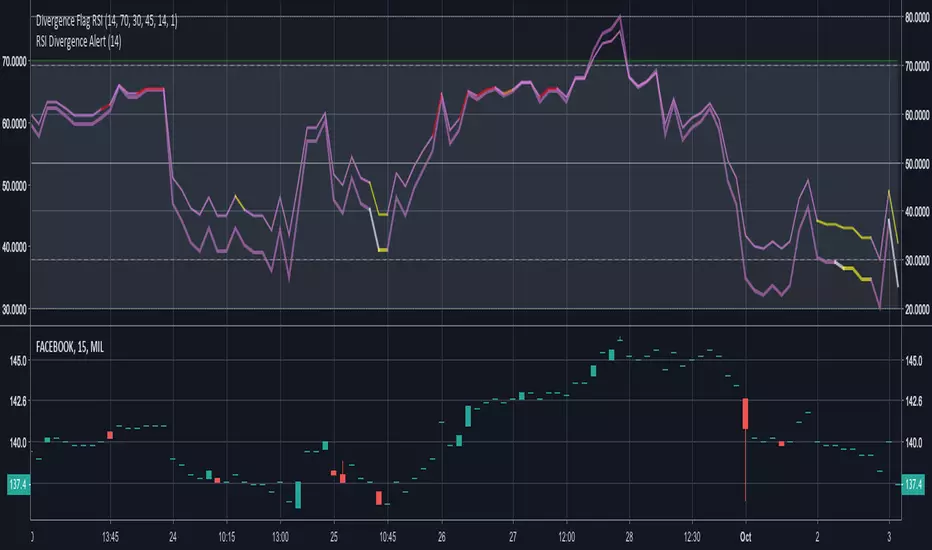Viewport: 932px width, 550px height.
Task: Click the 60.0000 value on right RSI scale
Action: click(917, 115)
